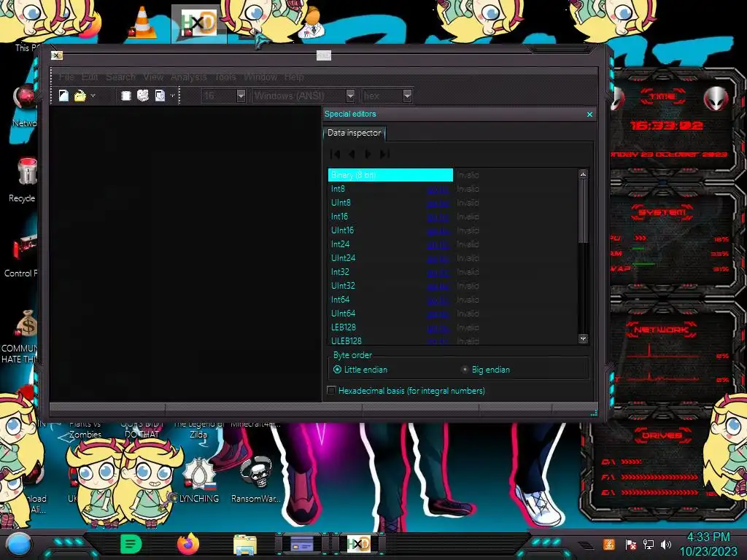The height and width of the screenshot is (560, 747).
Task: Select Big endian byte order
Action: click(x=486, y=370)
